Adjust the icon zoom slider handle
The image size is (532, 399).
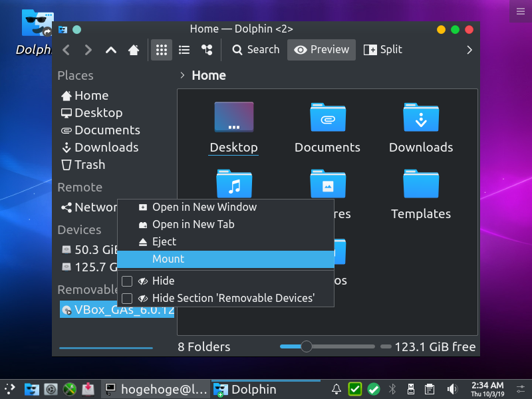pos(307,346)
